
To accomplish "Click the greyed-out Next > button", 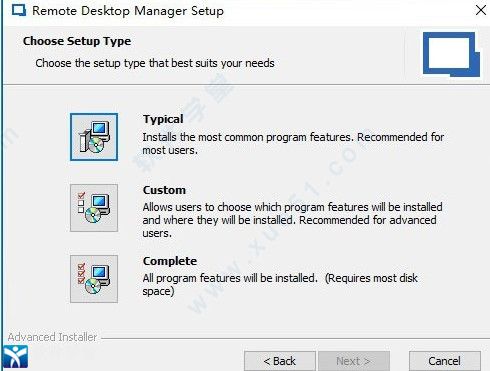I will point(354,361).
